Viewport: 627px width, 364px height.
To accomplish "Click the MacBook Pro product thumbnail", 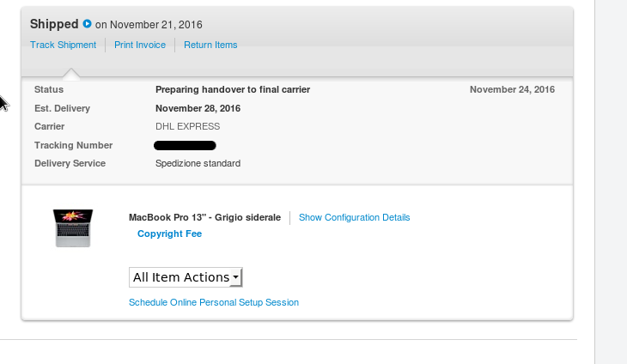I will click(73, 227).
